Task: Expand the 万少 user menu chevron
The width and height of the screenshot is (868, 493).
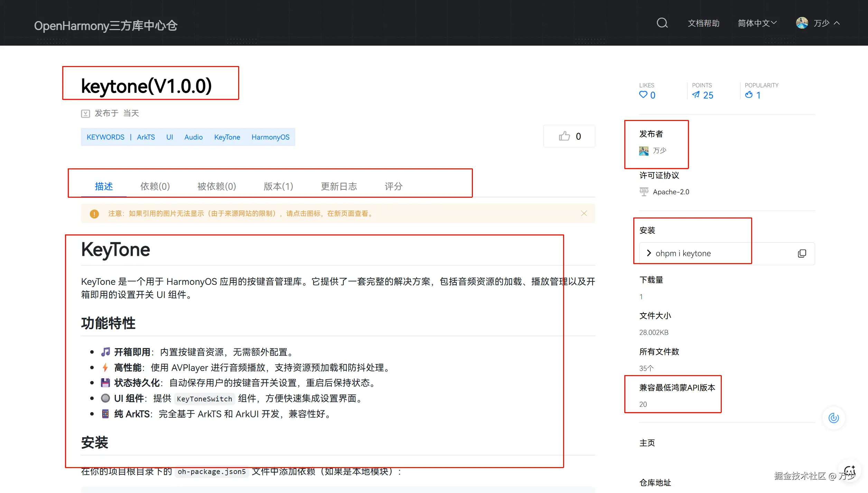Action: pyautogui.click(x=837, y=23)
